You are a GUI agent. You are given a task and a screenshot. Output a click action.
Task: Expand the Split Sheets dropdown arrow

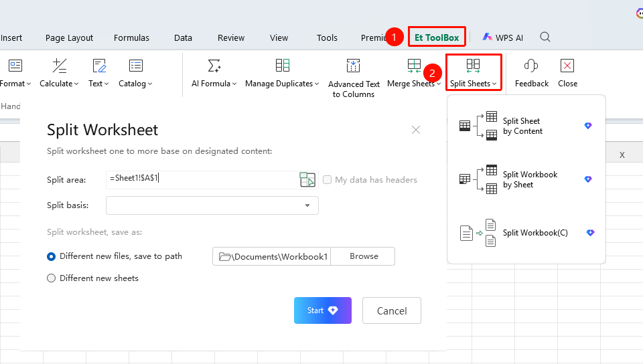point(494,84)
